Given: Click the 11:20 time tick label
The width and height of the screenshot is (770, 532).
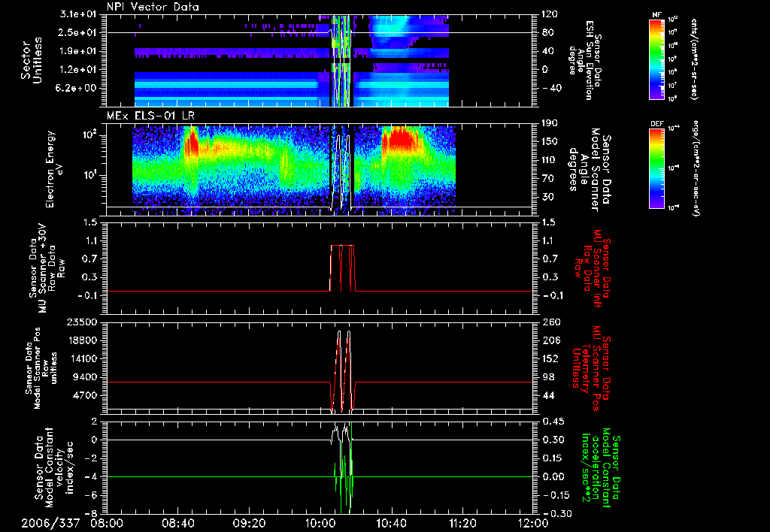Looking at the screenshot, I should 462,523.
